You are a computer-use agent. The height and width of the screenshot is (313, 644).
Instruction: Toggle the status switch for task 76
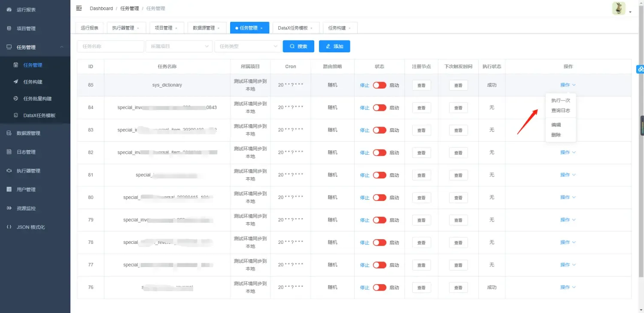click(x=380, y=287)
